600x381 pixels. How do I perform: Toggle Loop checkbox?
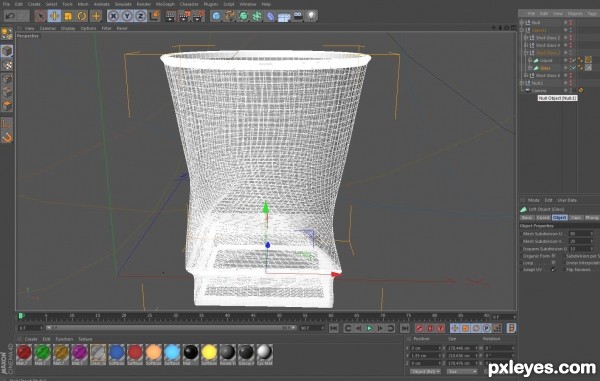coord(553,263)
